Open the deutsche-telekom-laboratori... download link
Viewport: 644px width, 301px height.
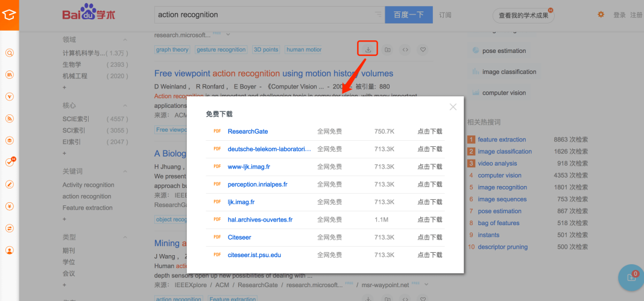click(270, 149)
